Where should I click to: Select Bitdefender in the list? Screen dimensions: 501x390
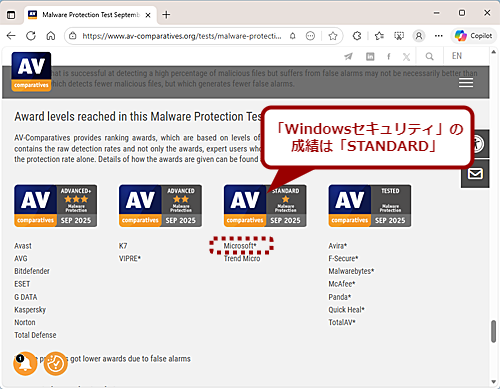coord(32,271)
